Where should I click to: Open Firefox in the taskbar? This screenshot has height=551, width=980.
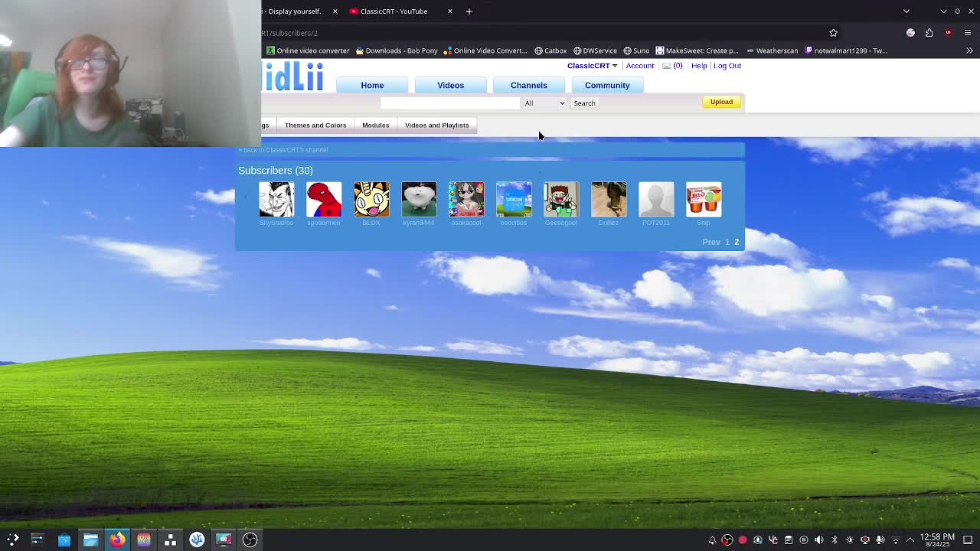[117, 540]
